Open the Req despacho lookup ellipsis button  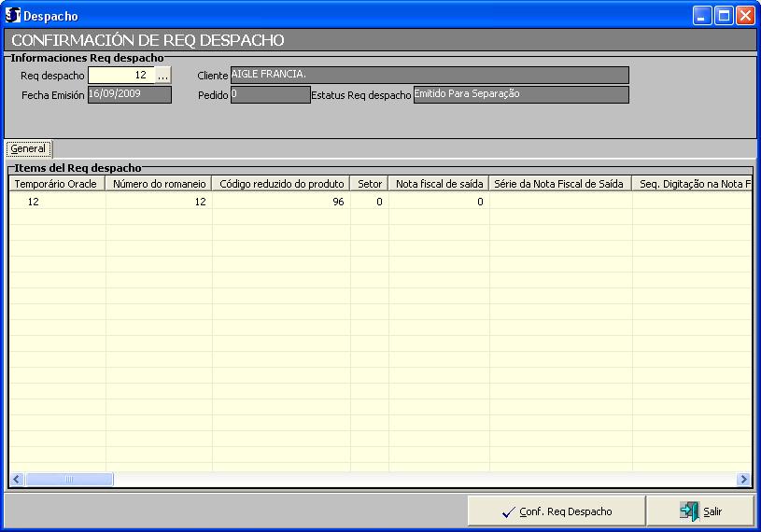point(163,76)
